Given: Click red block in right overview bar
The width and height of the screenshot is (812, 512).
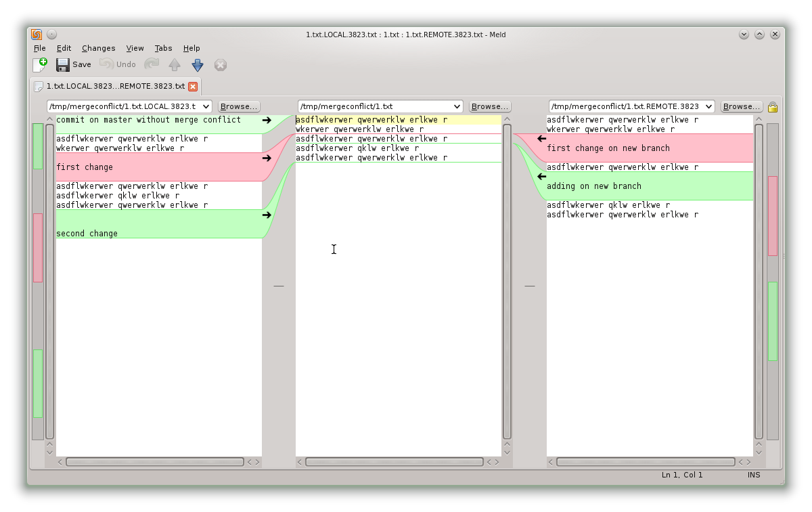Looking at the screenshot, I should pos(773,215).
